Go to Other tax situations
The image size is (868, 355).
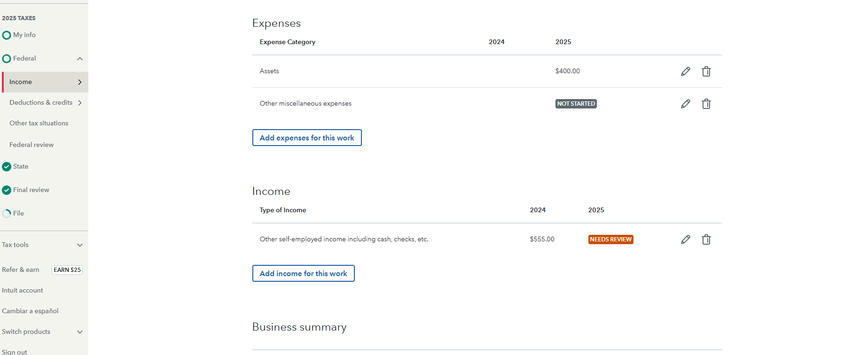39,123
